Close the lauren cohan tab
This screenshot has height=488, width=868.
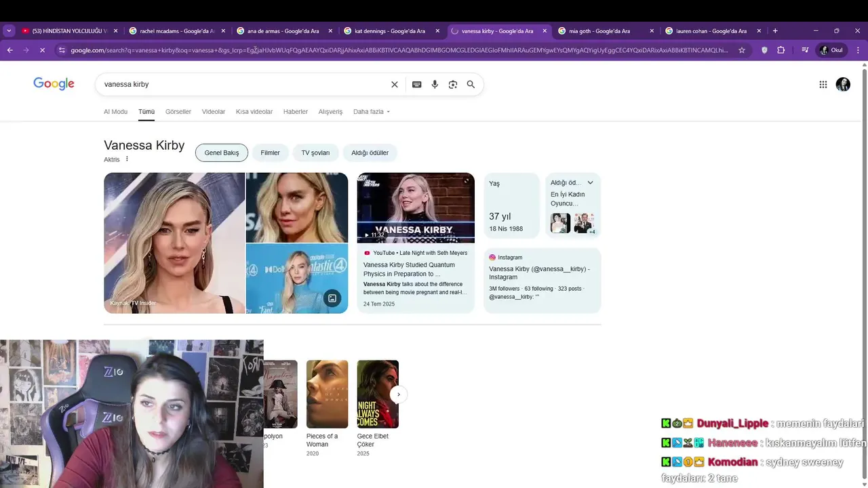click(x=759, y=31)
